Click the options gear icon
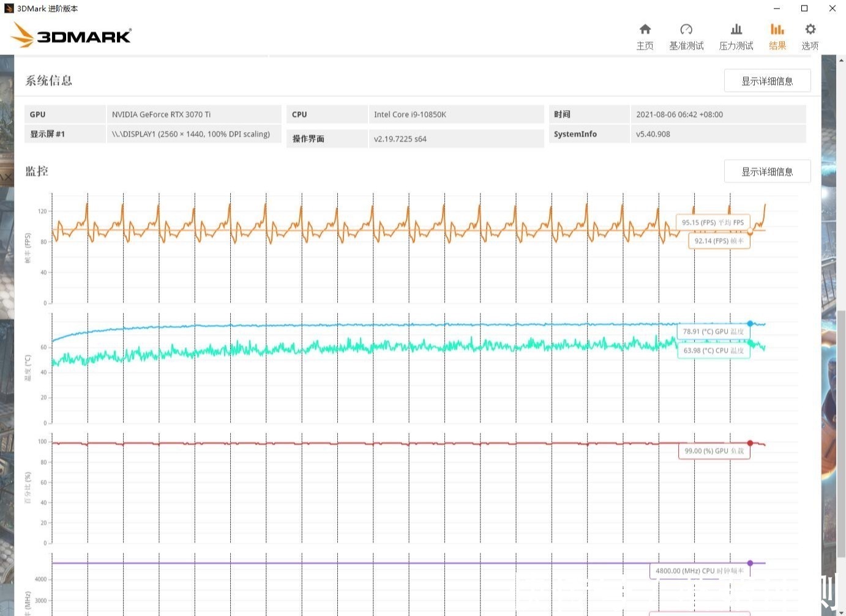This screenshot has width=846, height=616. pos(810,29)
